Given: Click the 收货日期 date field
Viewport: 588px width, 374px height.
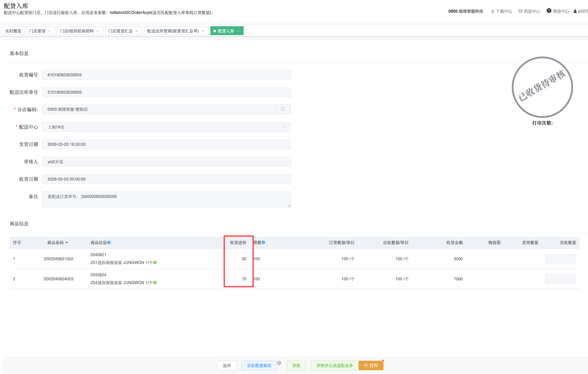Looking at the screenshot, I should point(166,179).
